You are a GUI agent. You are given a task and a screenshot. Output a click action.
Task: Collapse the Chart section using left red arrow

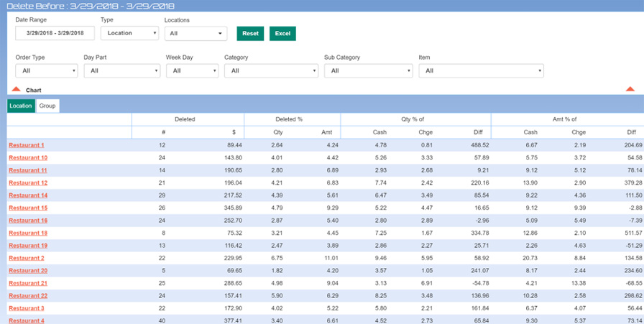click(16, 90)
